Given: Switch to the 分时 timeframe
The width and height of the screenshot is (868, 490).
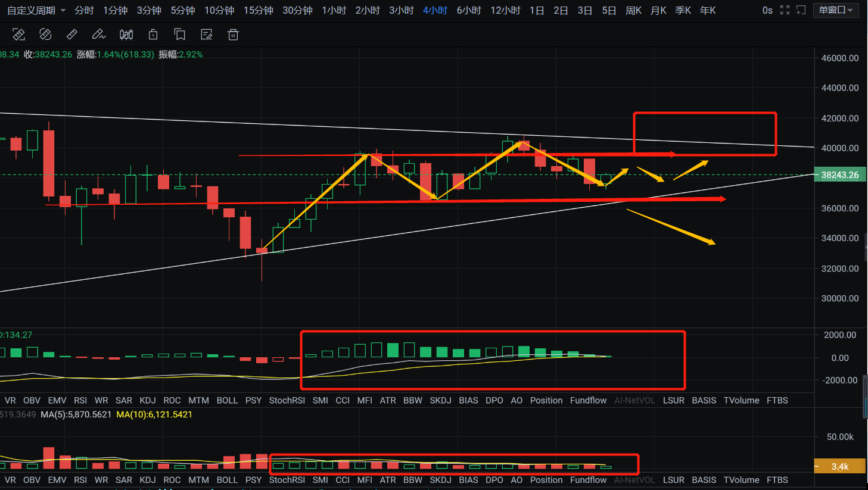Looking at the screenshot, I should (x=84, y=11).
